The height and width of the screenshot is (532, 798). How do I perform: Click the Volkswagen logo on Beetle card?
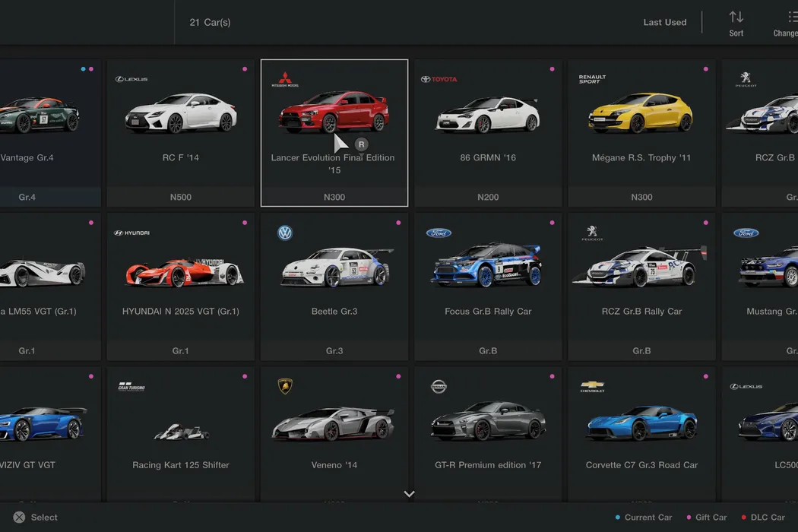(x=285, y=233)
